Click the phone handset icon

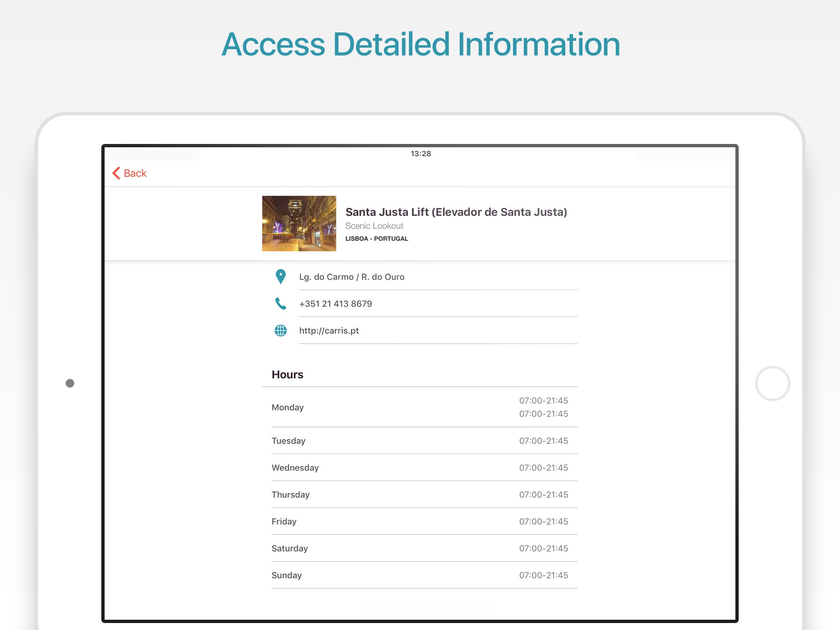(281, 304)
